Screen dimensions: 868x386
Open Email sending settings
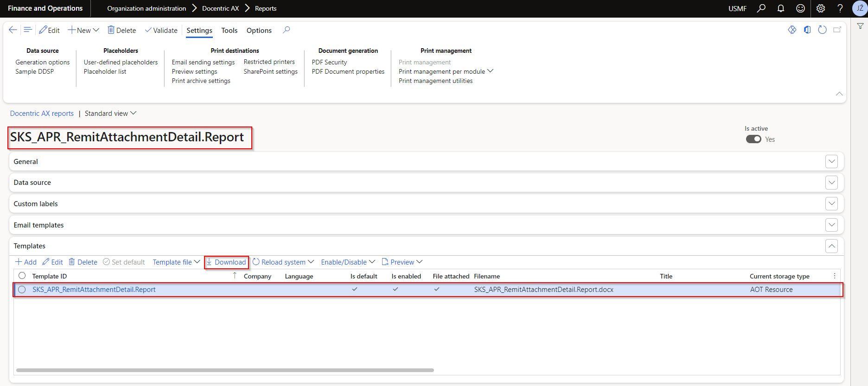tap(203, 62)
